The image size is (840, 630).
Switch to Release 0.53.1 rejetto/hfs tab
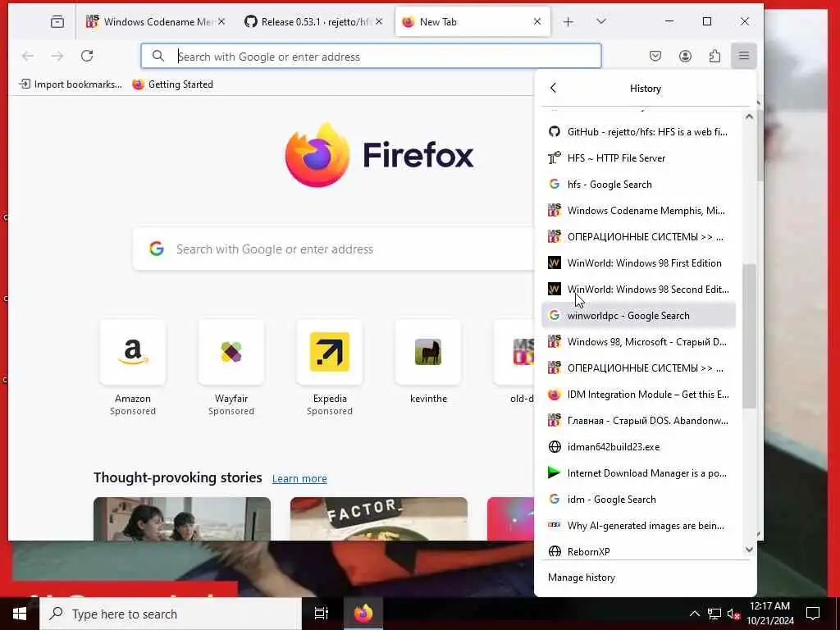(x=313, y=22)
